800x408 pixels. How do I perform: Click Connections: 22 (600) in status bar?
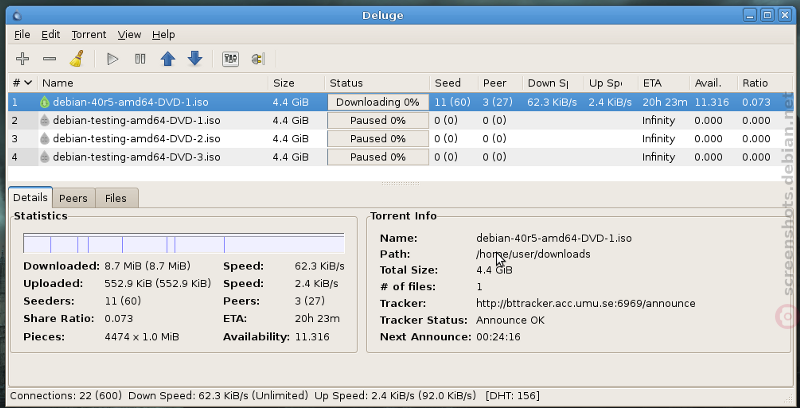pyautogui.click(x=66, y=396)
